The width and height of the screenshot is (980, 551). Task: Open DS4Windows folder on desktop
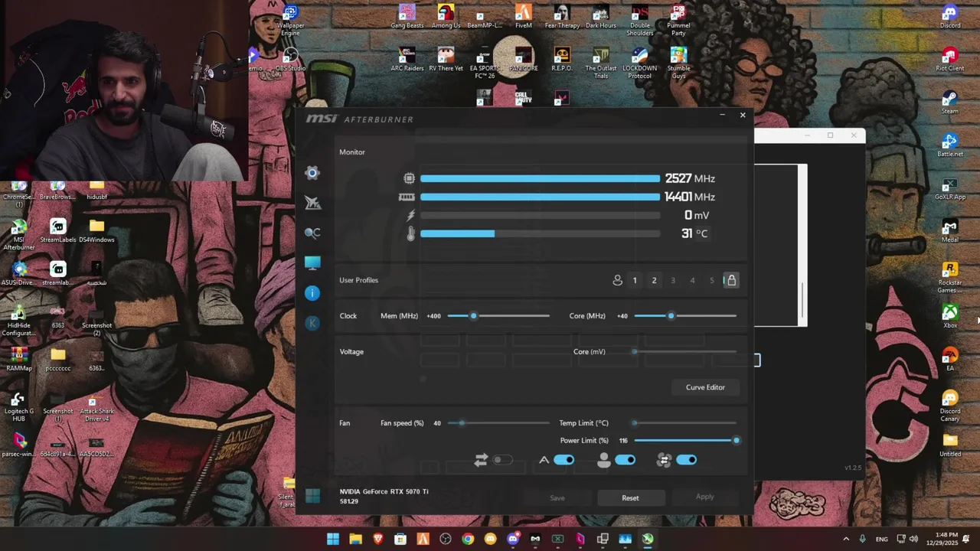click(96, 231)
